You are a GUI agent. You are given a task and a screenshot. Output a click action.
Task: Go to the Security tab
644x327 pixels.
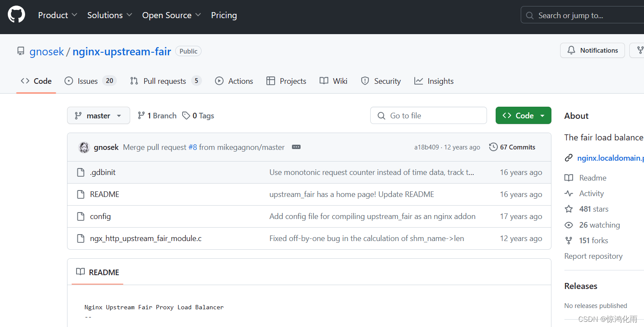click(381, 81)
